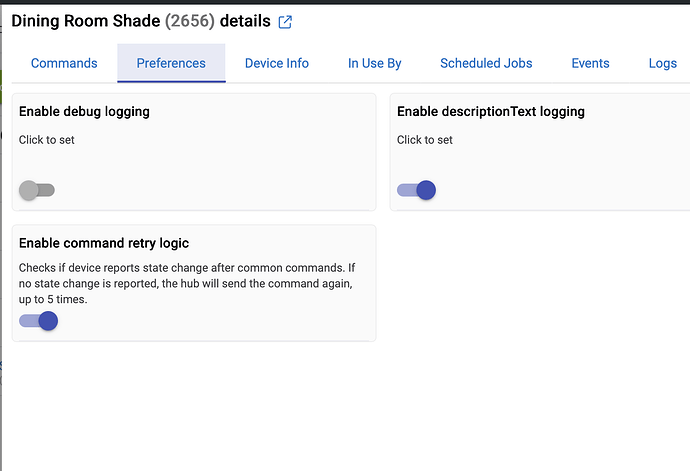Switch to the Commands tab
The height and width of the screenshot is (471, 690).
coord(64,63)
